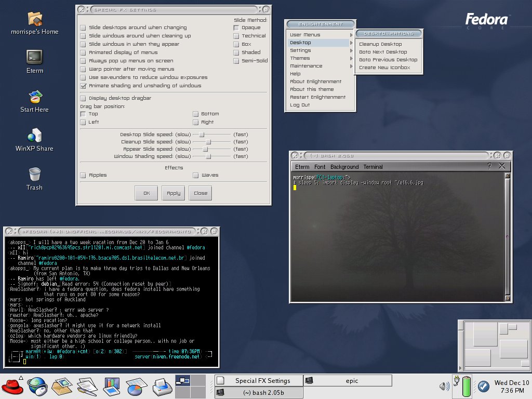Click the volume speaker icon in the tray

pyautogui.click(x=444, y=385)
